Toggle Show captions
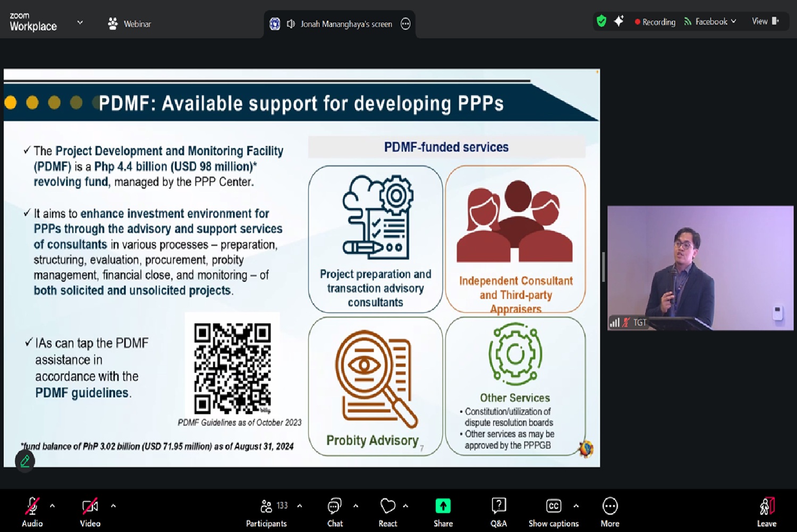 (x=553, y=512)
